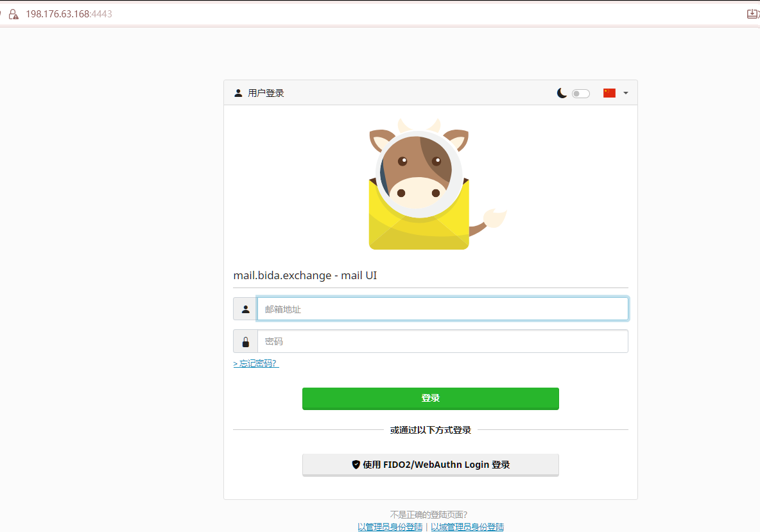The height and width of the screenshot is (532, 760).
Task: Click the person icon beside 邮箱地址 field
Action: (245, 309)
